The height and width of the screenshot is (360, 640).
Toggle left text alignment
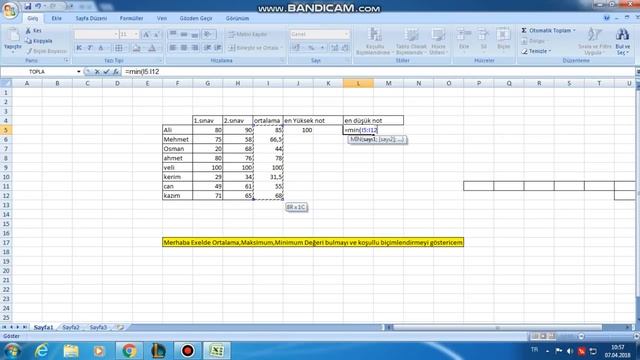coord(173,48)
